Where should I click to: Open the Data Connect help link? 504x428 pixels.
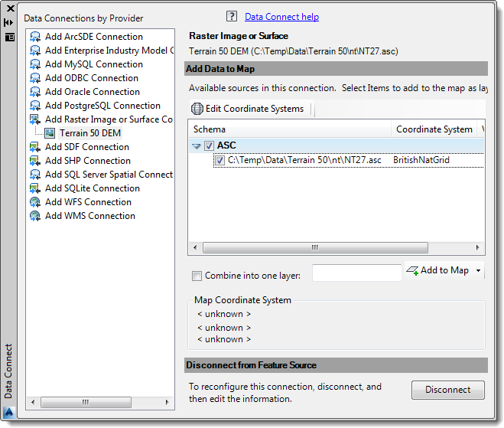click(x=281, y=17)
